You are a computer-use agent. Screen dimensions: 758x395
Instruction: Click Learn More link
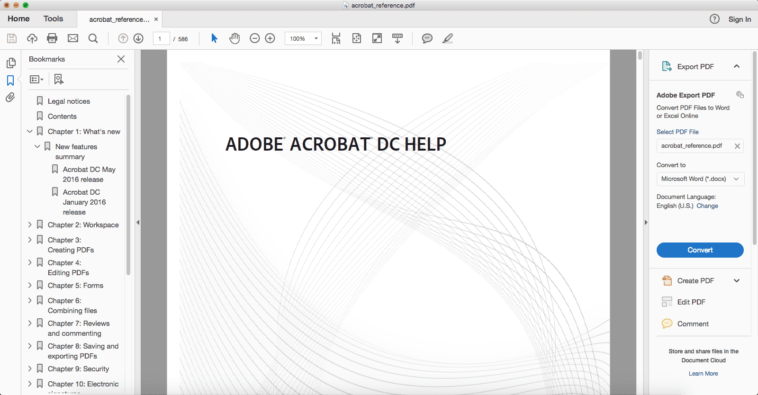[x=703, y=373]
